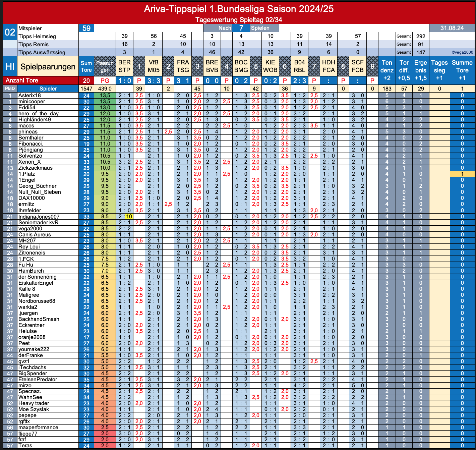The width and height of the screenshot is (476, 450).
Task: Select the 'Sum Tore' header cell
Action: (86, 66)
